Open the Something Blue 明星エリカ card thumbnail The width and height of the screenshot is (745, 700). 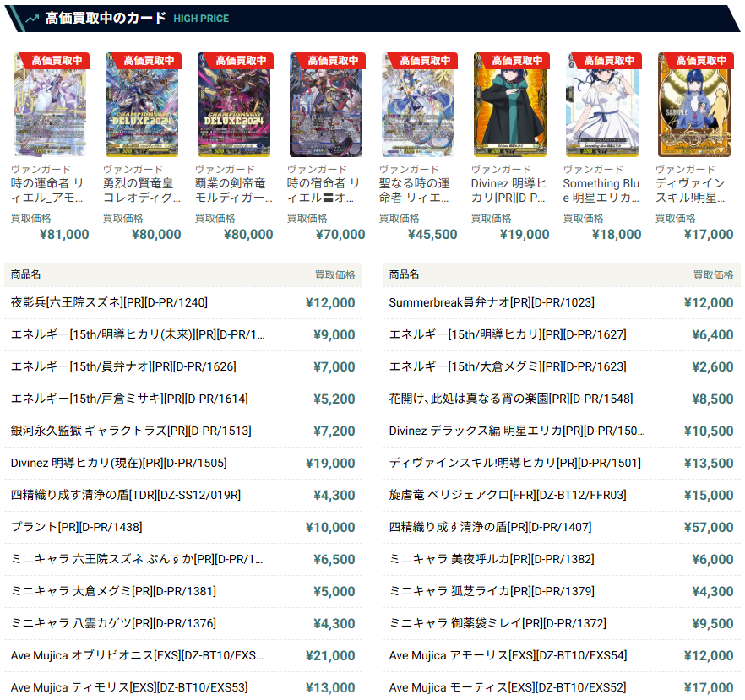[602, 105]
